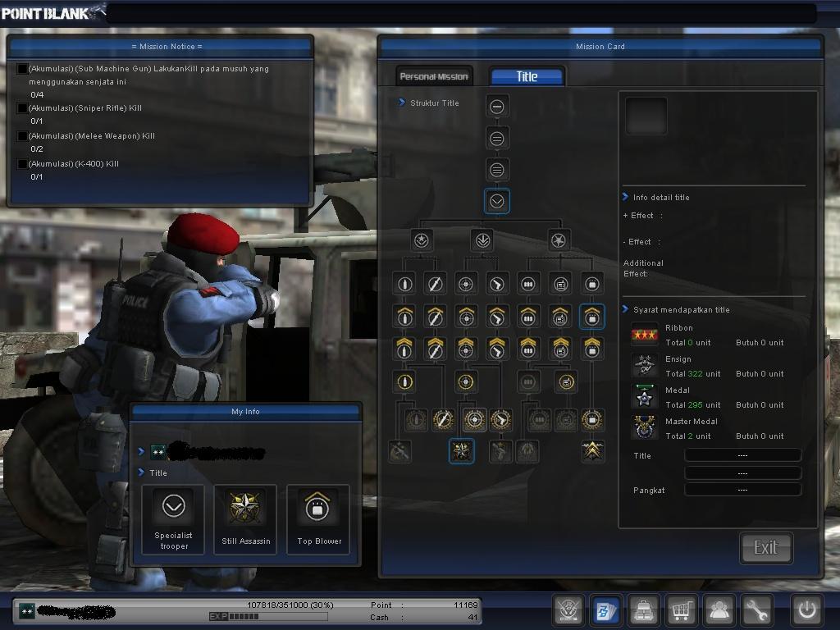Click the Ribbon requirement icon
The width and height of the screenshot is (840, 630).
pyautogui.click(x=645, y=335)
